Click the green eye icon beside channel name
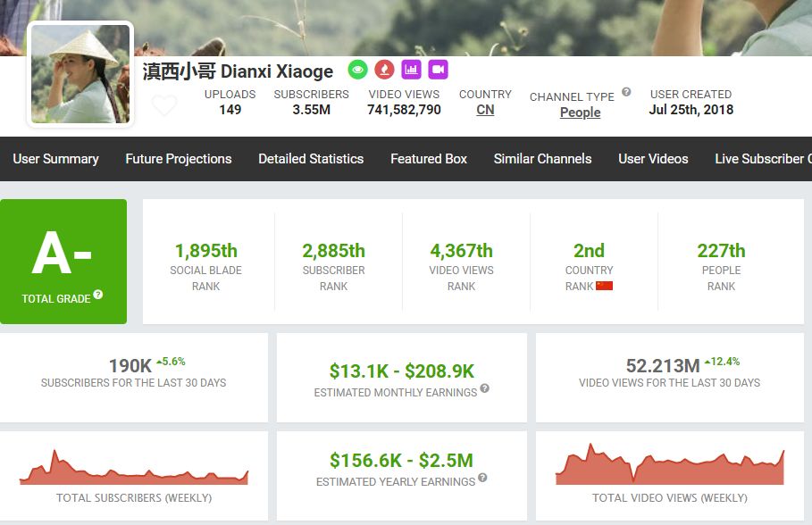Viewport: 812px width, 525px height. [x=358, y=70]
